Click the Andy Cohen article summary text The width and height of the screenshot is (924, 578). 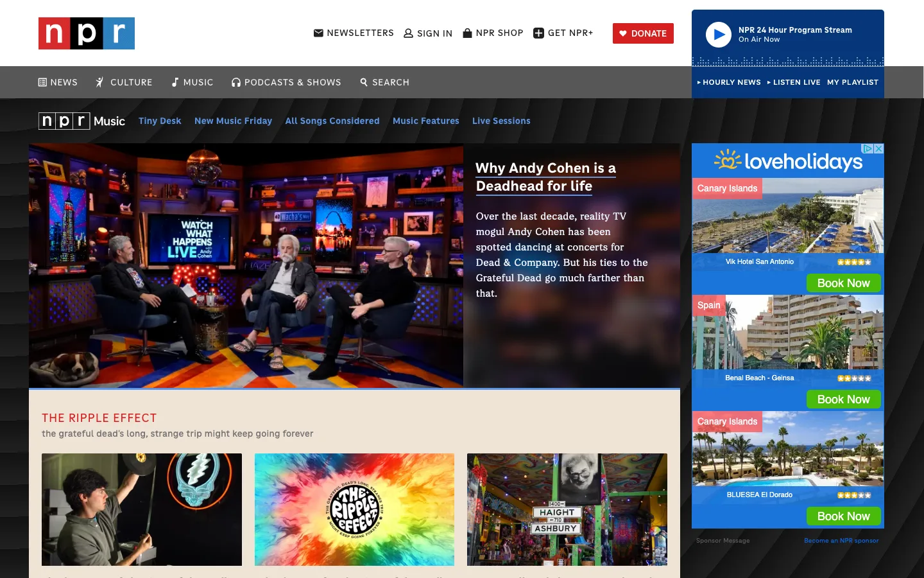pyautogui.click(x=561, y=255)
